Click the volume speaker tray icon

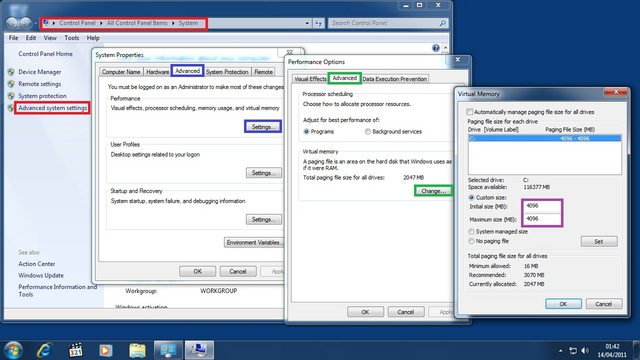[585, 351]
